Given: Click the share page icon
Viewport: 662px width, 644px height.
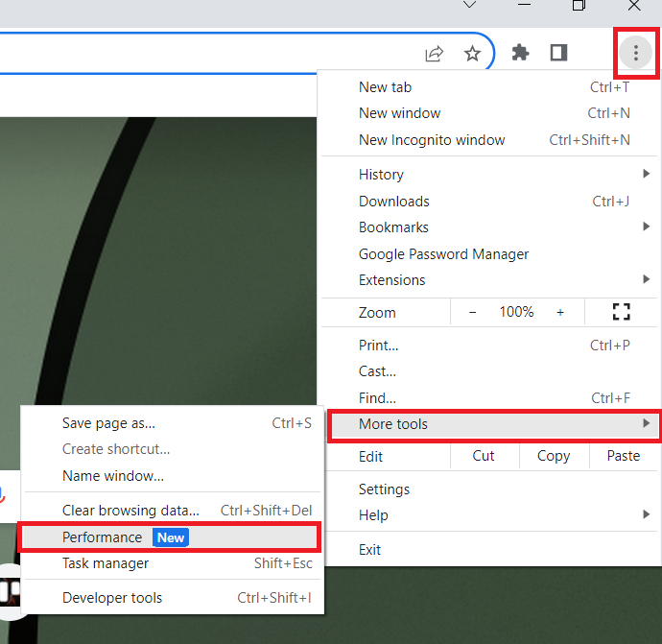Looking at the screenshot, I should click(434, 54).
